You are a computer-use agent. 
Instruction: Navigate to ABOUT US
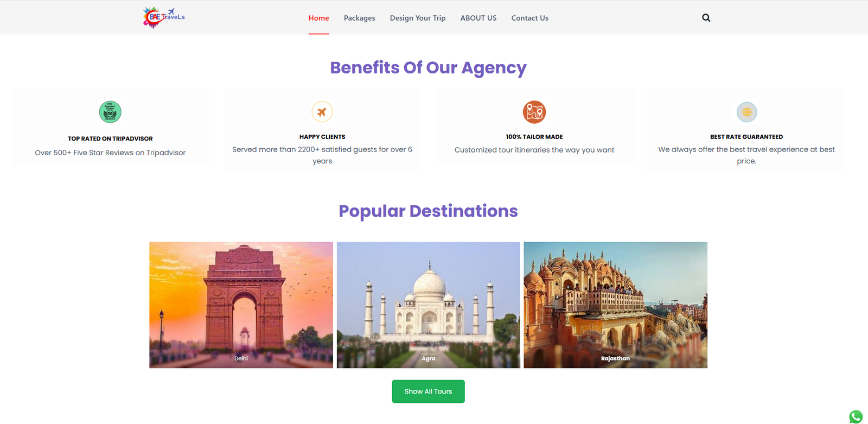(478, 18)
